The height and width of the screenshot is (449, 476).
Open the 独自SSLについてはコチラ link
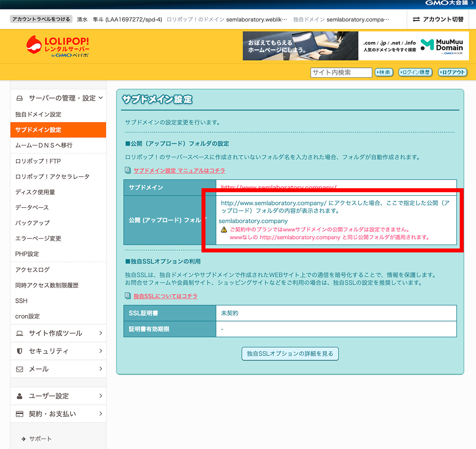165,296
